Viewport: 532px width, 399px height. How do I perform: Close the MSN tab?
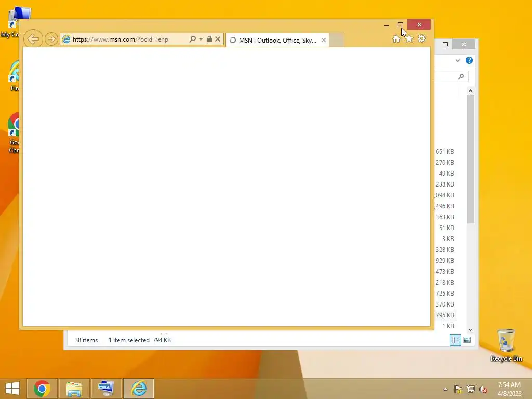pos(324,40)
